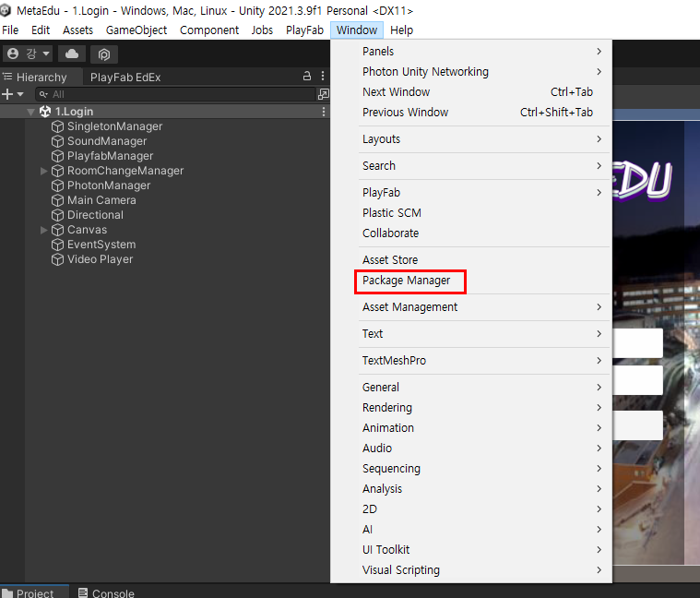Click the scene search filter icon
Screen dimensions: 700x598
tap(323, 94)
